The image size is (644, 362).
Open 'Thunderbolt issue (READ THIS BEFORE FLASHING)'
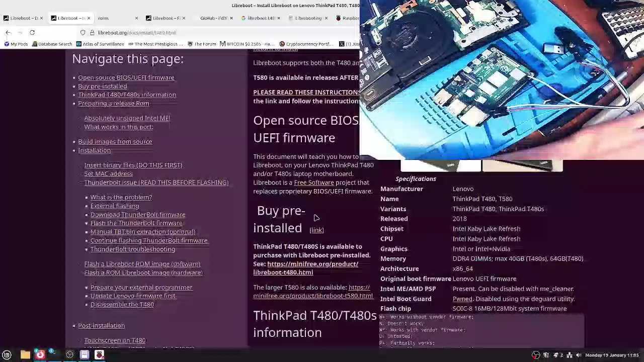point(156,183)
